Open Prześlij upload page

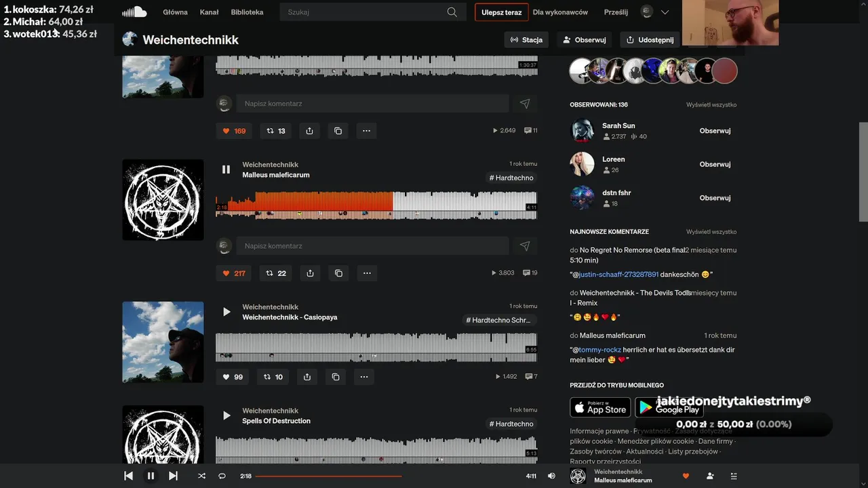(x=616, y=12)
